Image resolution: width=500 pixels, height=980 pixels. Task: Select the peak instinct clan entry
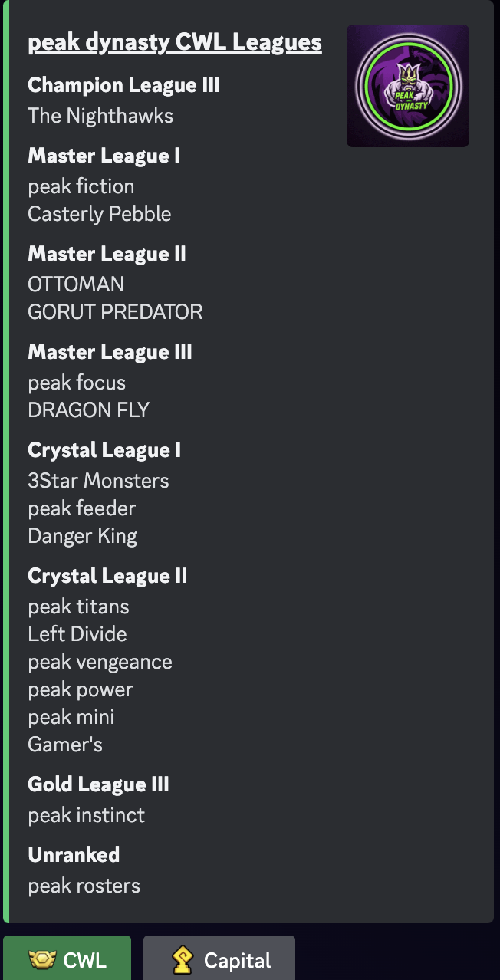point(87,815)
